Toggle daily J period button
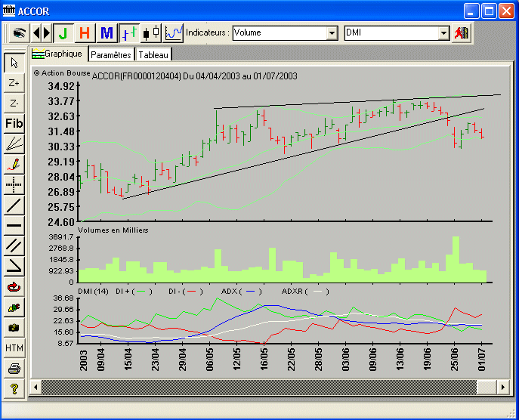 point(63,33)
